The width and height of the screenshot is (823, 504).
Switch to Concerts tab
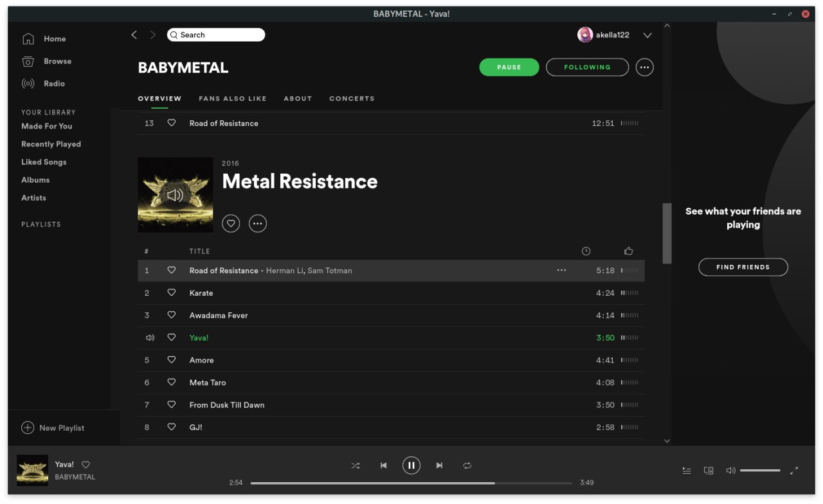(352, 99)
